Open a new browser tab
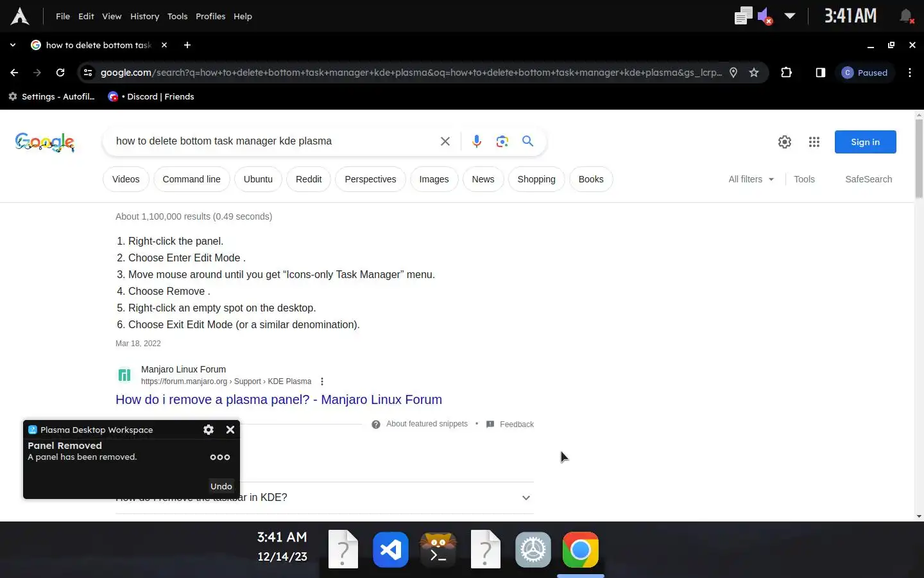 [187, 45]
